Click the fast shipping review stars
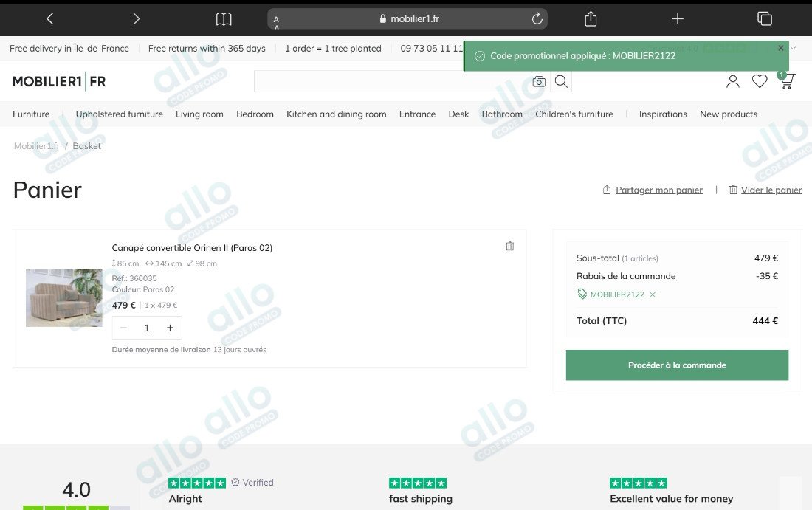 (418, 483)
